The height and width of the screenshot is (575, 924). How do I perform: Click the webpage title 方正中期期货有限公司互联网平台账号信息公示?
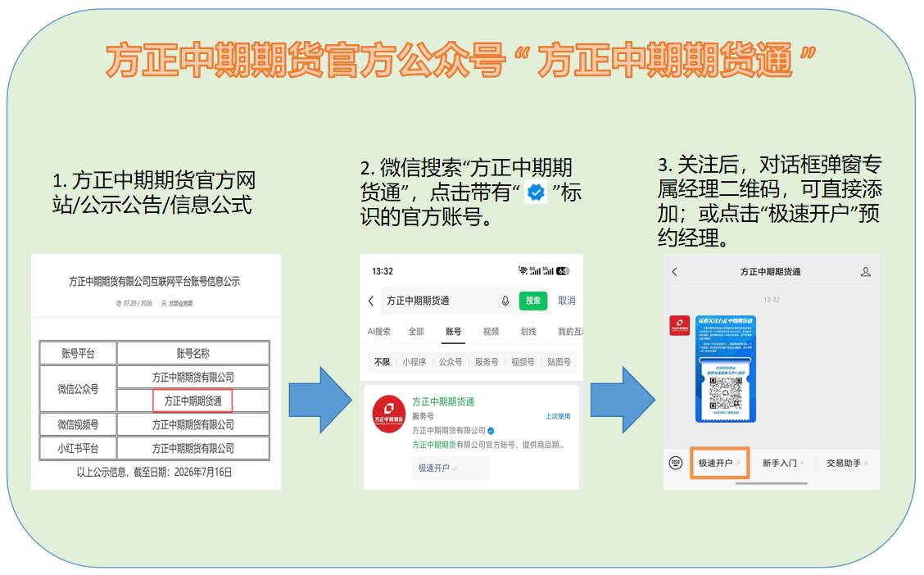pos(154,282)
